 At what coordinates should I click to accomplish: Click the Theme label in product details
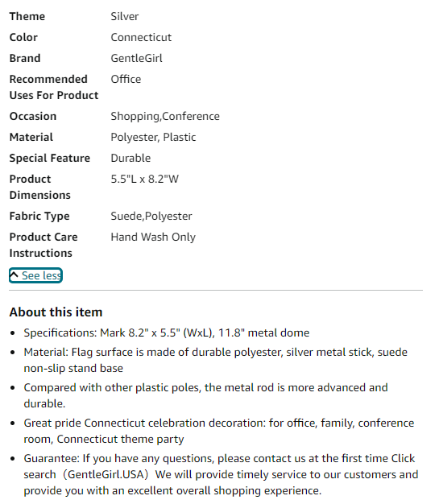(x=27, y=16)
